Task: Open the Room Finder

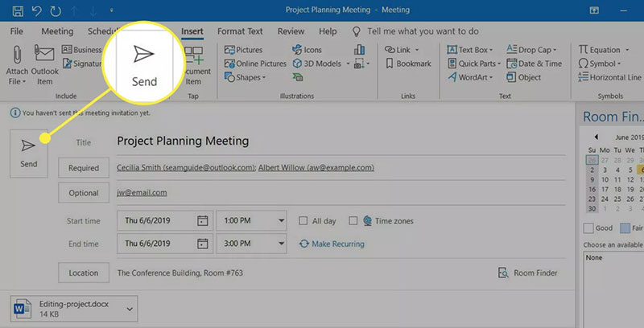Action: (x=528, y=273)
